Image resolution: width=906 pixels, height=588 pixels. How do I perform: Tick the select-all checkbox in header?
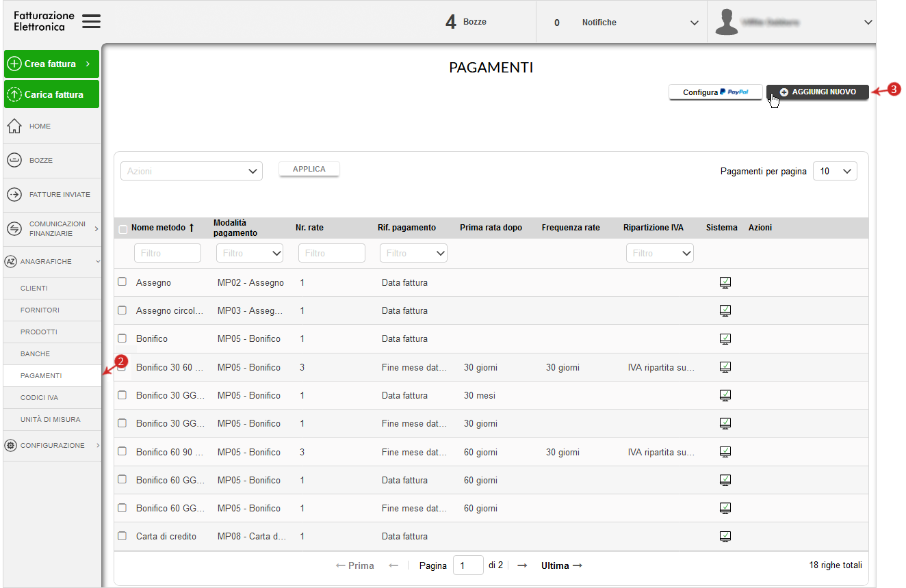(122, 229)
